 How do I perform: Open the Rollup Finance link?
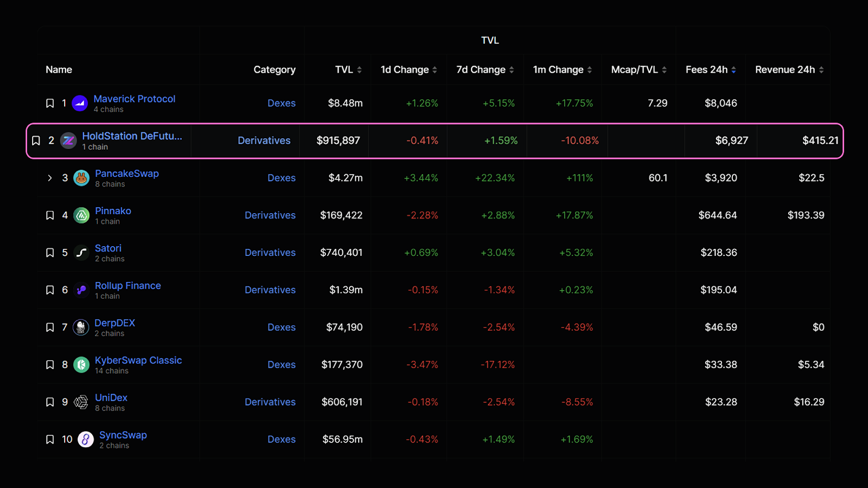coord(128,286)
